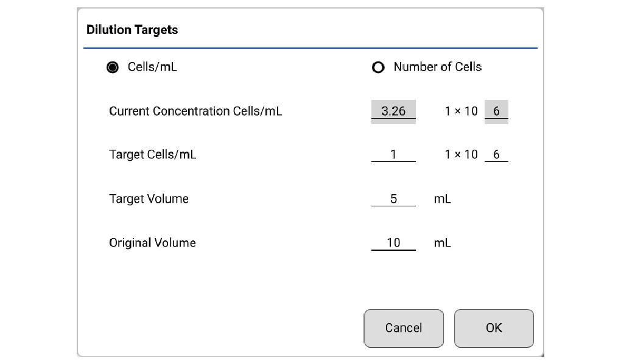This screenshot has height=364, width=621.
Task: Select the Cells/mL radio button
Action: (x=113, y=67)
